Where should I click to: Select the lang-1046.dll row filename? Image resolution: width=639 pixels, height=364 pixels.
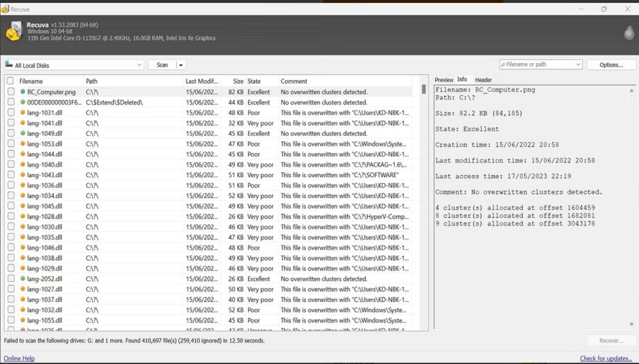(44, 248)
